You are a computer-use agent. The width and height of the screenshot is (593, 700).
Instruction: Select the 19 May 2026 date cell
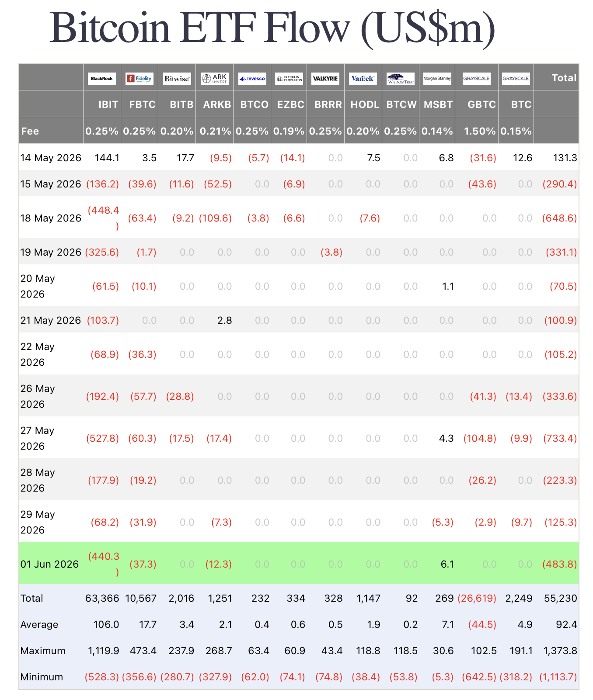[51, 252]
